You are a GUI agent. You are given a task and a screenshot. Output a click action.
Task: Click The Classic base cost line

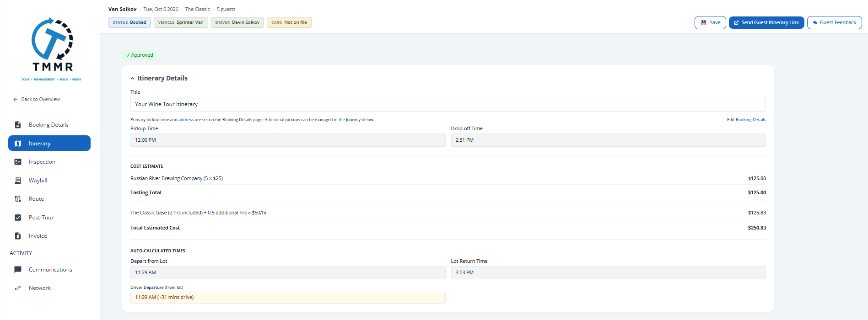448,213
